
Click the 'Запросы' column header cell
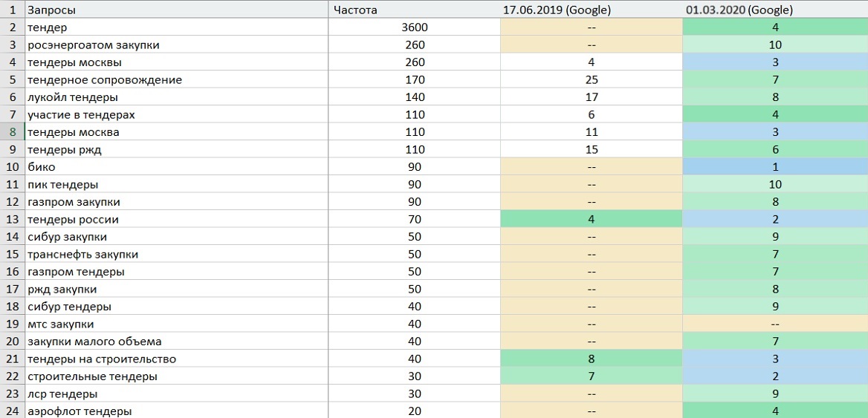176,10
